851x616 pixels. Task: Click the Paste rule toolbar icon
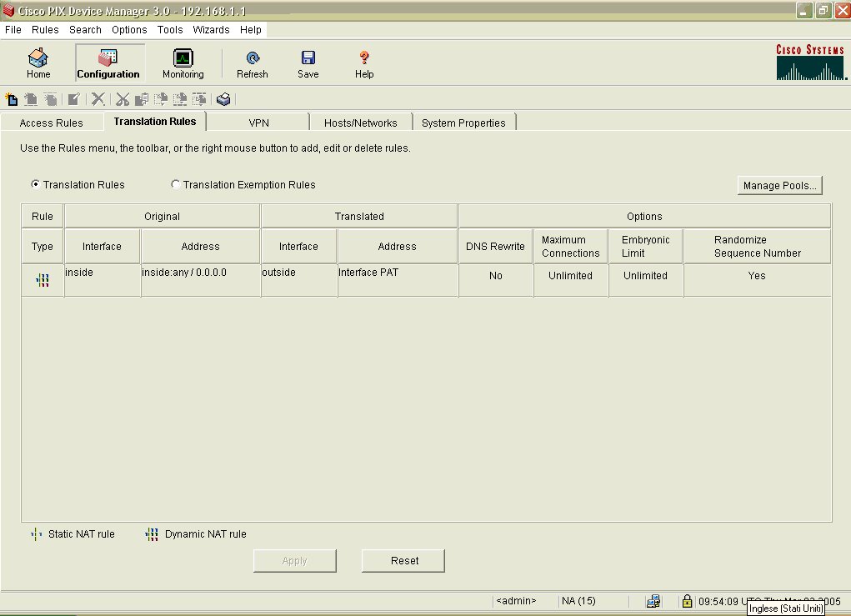click(161, 99)
